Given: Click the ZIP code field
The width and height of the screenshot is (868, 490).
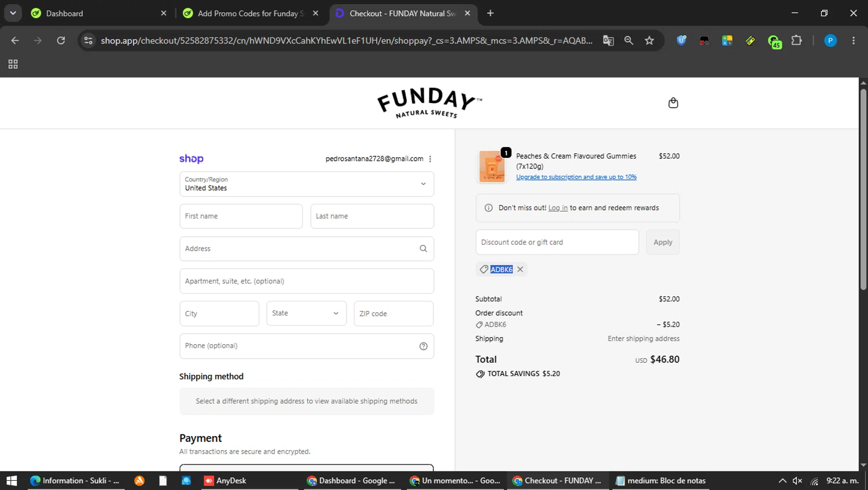Looking at the screenshot, I should [393, 314].
